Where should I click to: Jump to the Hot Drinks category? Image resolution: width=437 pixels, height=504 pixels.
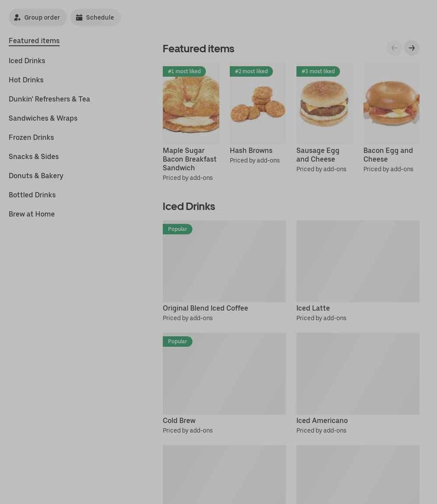coord(26,80)
